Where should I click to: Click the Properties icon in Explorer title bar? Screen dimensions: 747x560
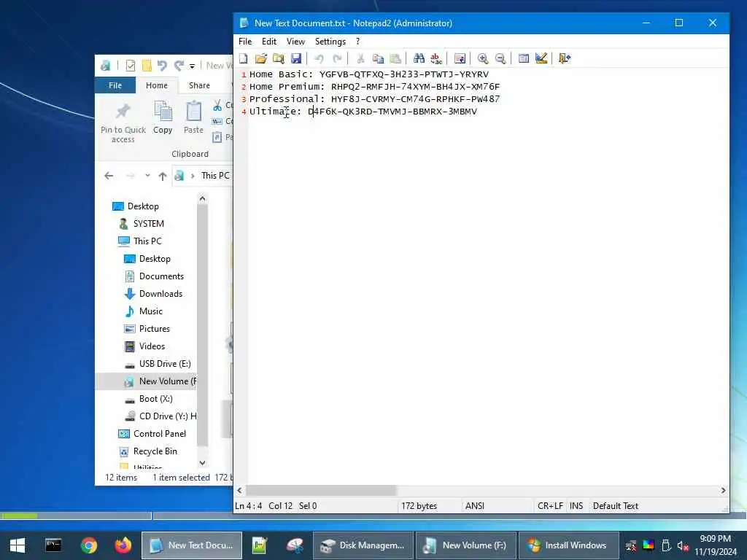tap(130, 66)
